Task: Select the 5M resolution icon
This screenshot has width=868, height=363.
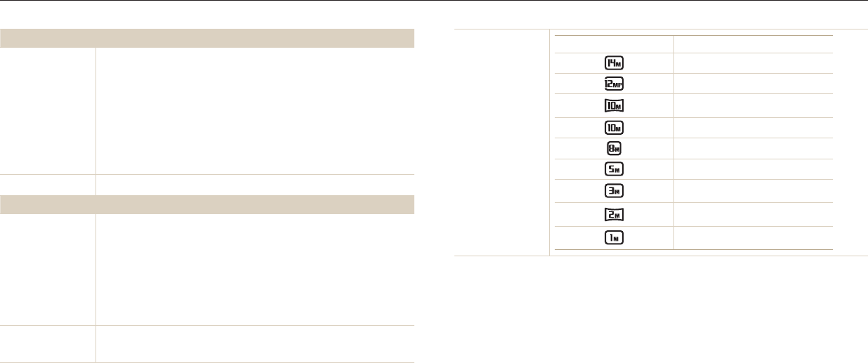Action: click(x=613, y=169)
